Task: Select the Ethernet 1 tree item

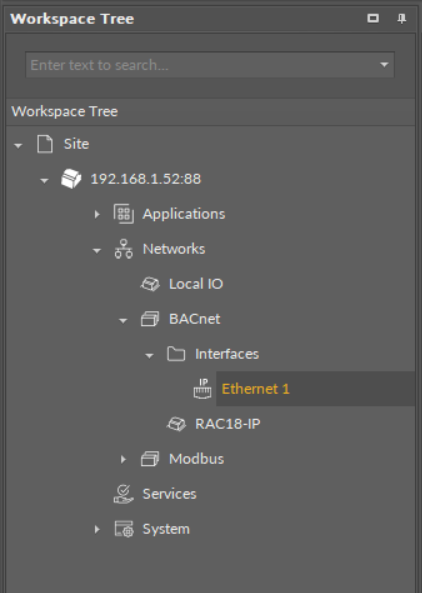Action: (x=256, y=389)
